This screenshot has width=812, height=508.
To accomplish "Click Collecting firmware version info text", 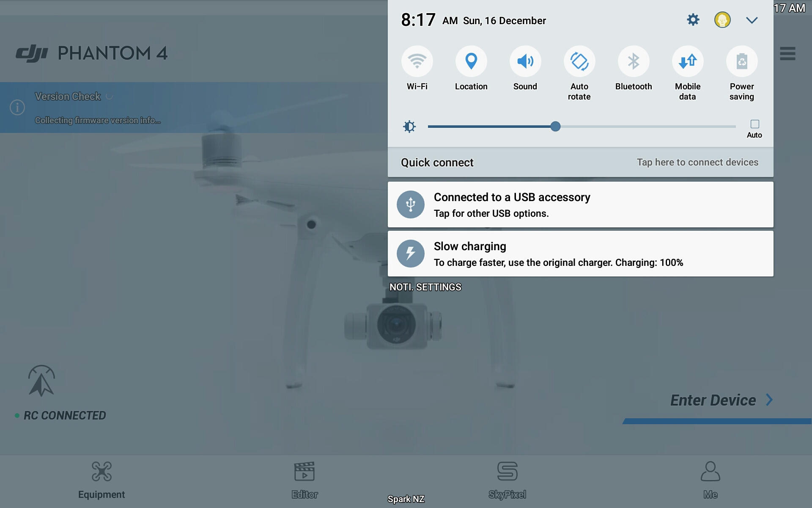I will pyautogui.click(x=98, y=120).
